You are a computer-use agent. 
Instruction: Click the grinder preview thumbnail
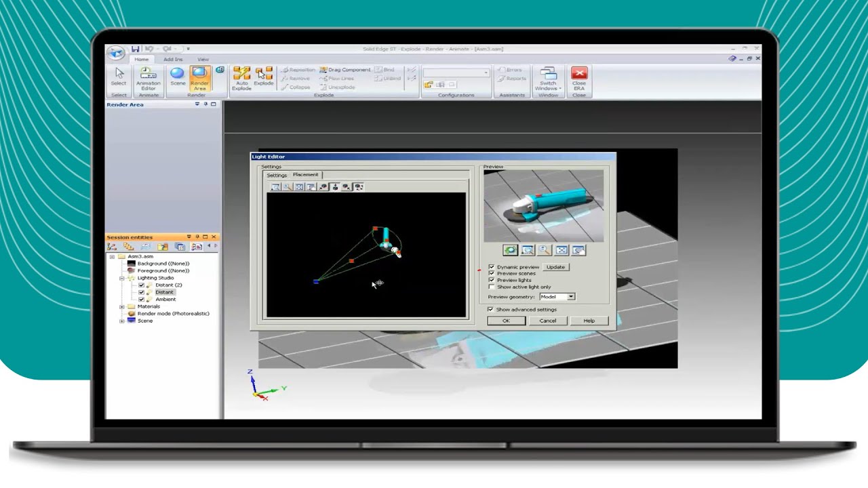(x=543, y=206)
